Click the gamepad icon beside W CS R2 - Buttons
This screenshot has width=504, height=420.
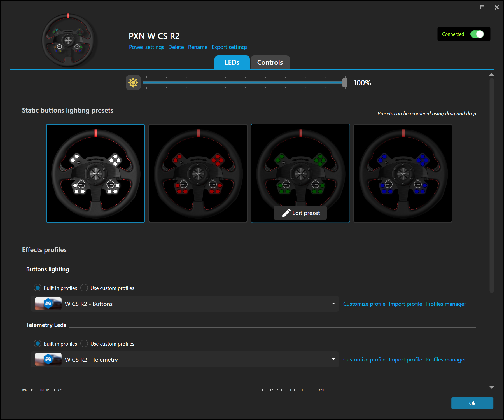[x=48, y=304]
